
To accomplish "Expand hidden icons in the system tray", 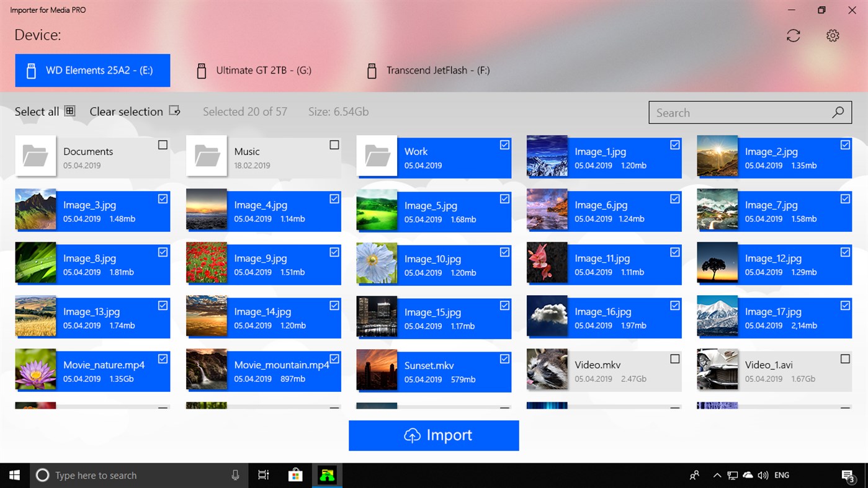I will click(717, 474).
